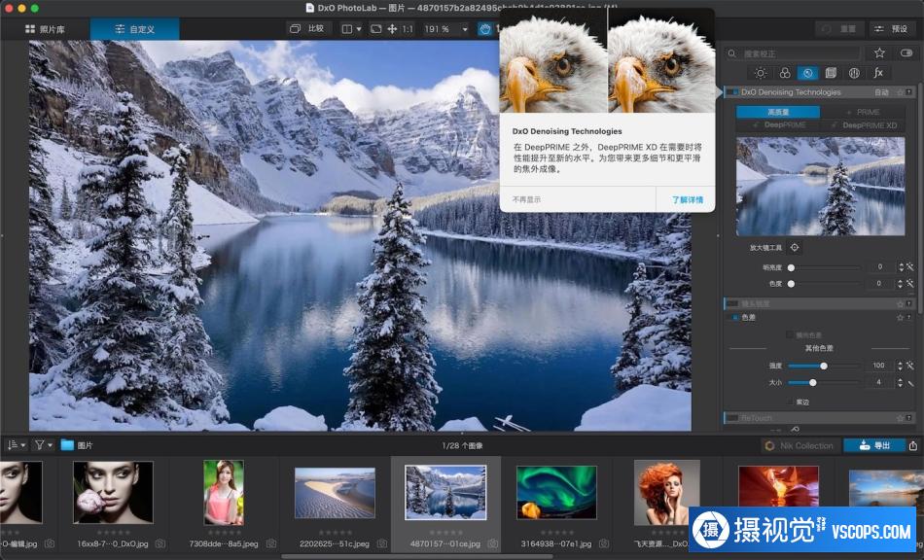Click the 色度 value stepper arrows
This screenshot has width=924, height=560.
(x=901, y=284)
